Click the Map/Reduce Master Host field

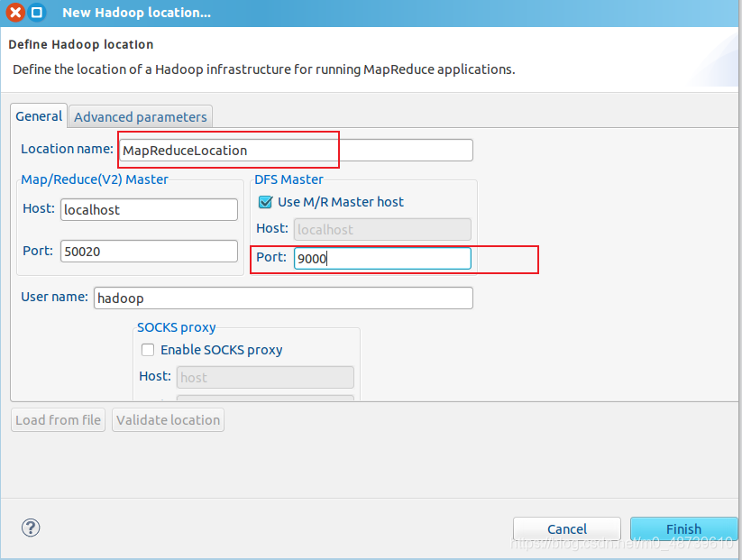click(x=149, y=209)
